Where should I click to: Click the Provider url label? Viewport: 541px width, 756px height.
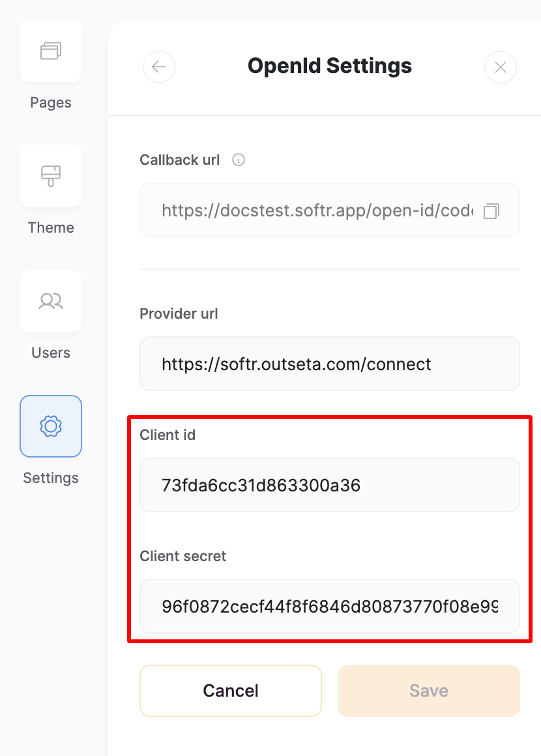(x=178, y=313)
